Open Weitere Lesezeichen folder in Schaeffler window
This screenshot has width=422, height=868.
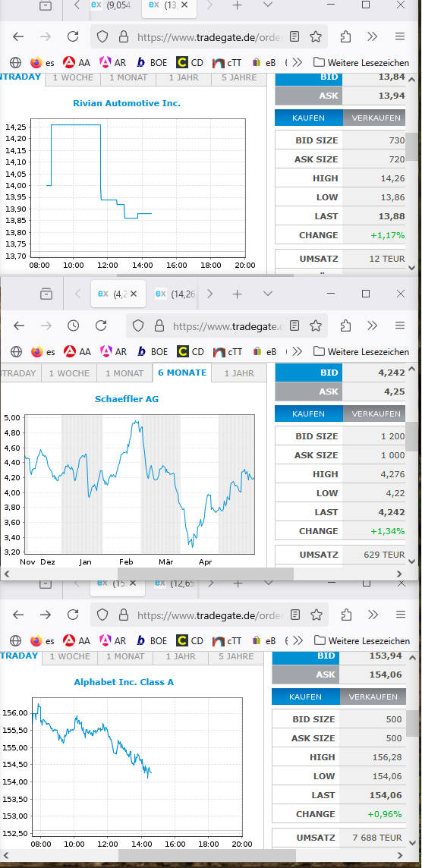(361, 351)
